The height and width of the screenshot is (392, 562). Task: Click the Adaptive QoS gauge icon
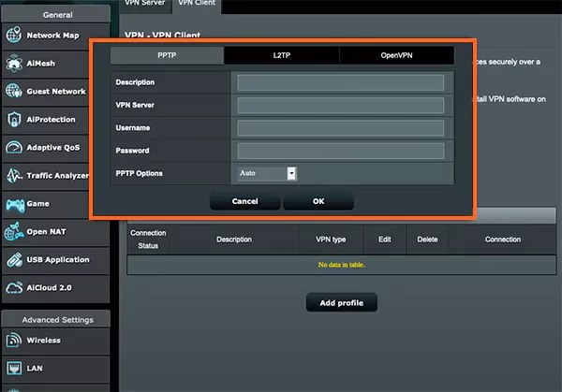pos(14,147)
